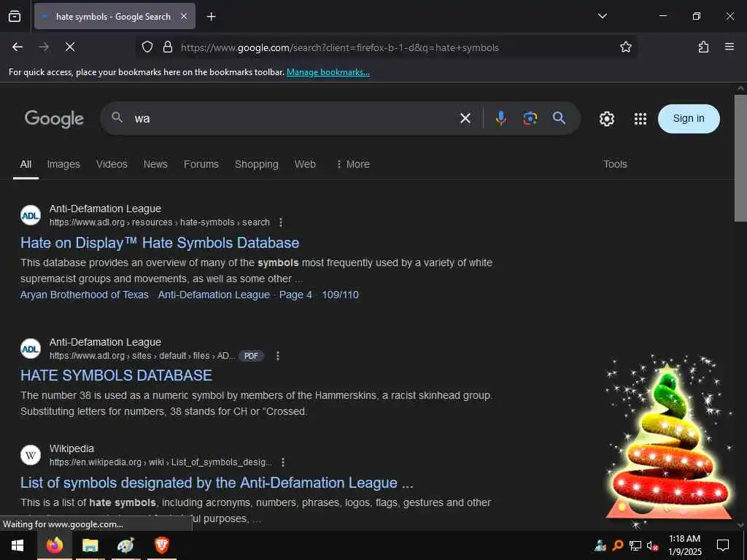This screenshot has height=560, width=747.
Task: Switch to Shopping results tab
Action: [x=256, y=164]
